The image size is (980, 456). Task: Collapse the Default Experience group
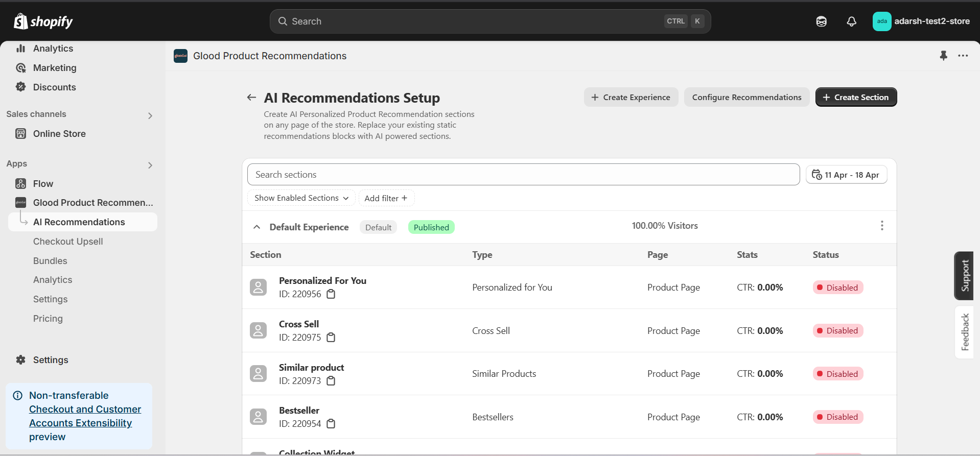point(257,227)
